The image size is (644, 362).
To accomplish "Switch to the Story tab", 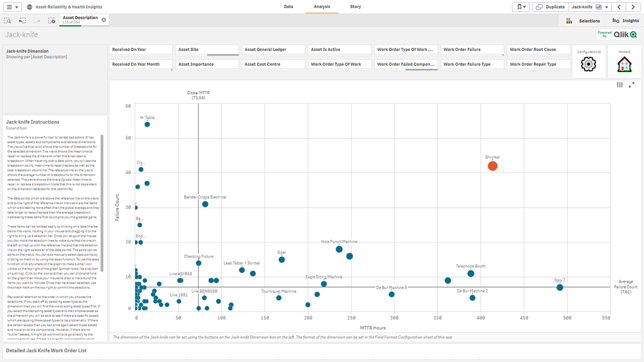I will click(355, 7).
